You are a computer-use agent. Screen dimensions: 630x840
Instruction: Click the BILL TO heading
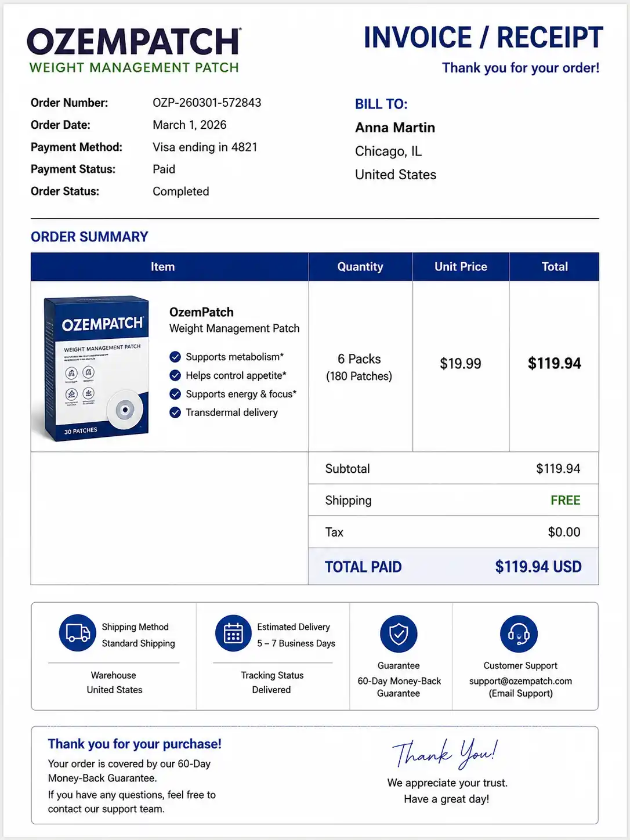coord(381,104)
